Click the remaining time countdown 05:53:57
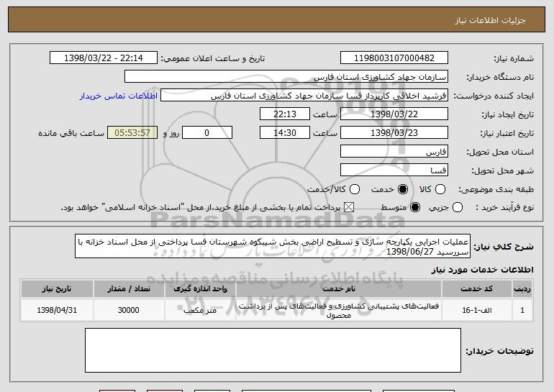This screenshot has height=392, width=554. click(x=132, y=133)
